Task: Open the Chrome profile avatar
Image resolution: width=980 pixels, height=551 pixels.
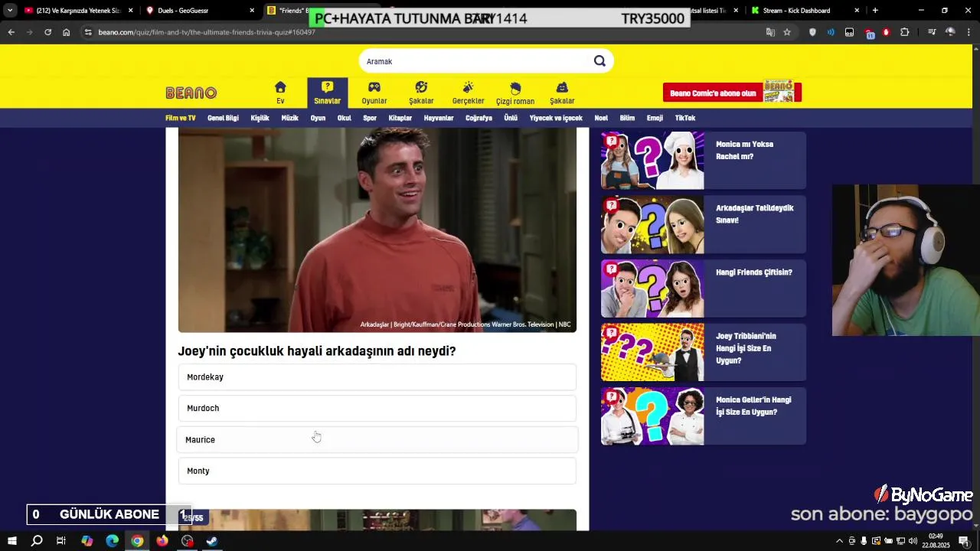Action: (951, 32)
